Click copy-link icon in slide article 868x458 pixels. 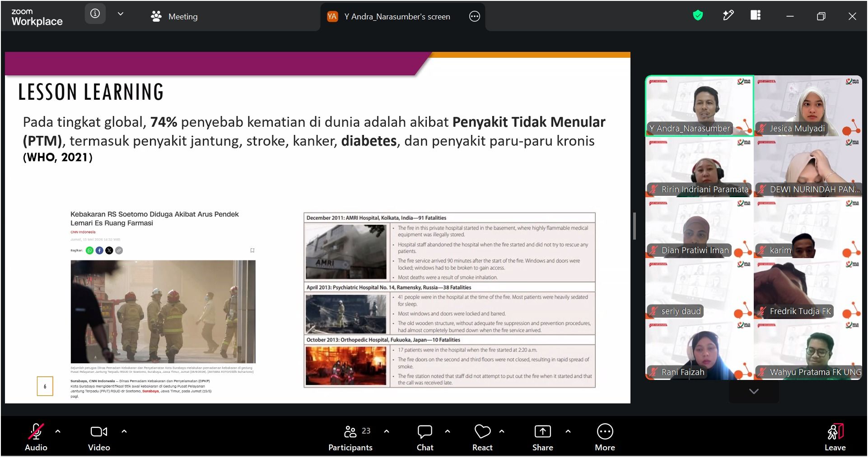pos(119,250)
